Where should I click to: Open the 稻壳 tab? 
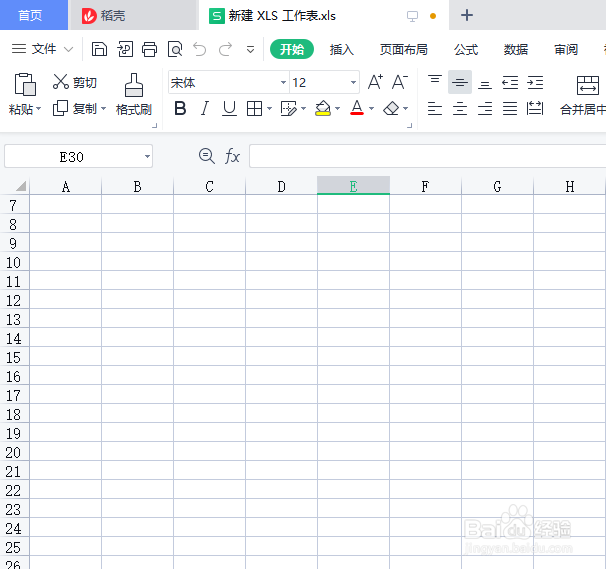pos(133,15)
